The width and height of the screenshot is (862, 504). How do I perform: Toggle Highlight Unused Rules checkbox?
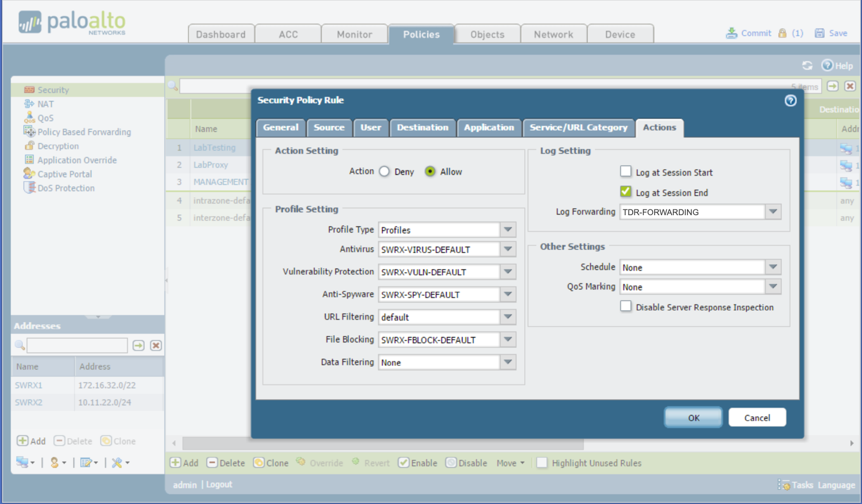click(x=542, y=463)
